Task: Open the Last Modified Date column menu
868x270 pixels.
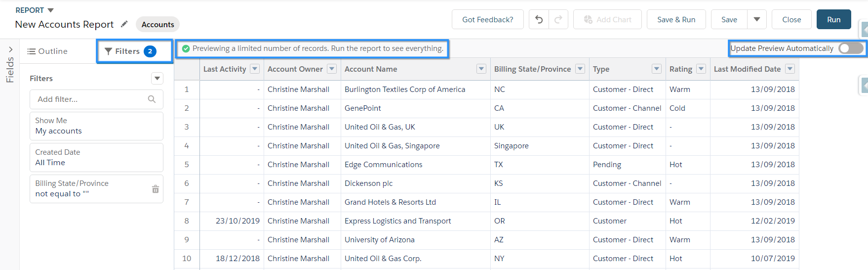Action: pos(790,69)
